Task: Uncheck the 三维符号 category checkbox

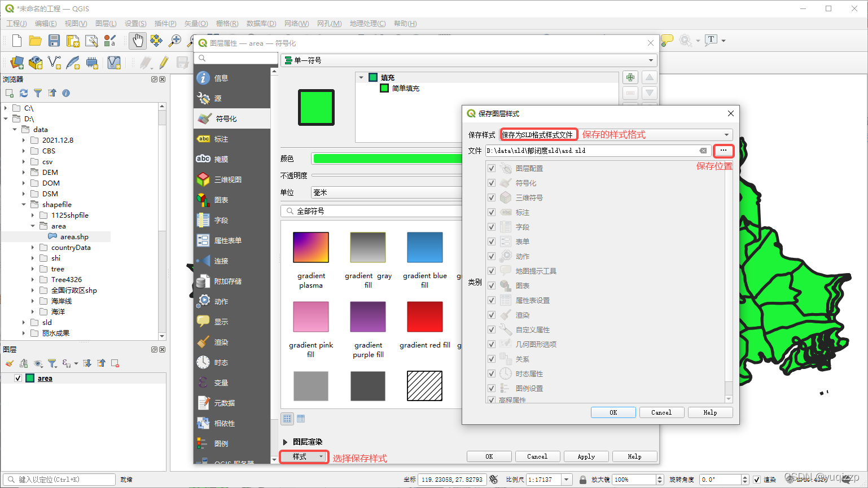Action: (x=491, y=197)
